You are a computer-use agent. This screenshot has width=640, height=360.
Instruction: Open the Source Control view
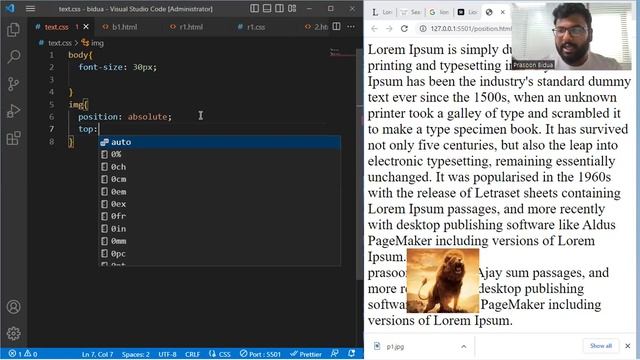point(13,84)
